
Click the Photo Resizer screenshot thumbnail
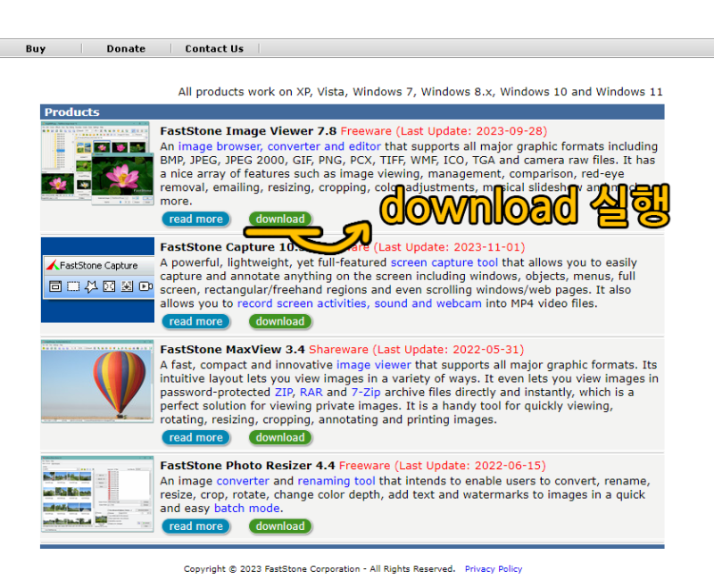(x=97, y=493)
